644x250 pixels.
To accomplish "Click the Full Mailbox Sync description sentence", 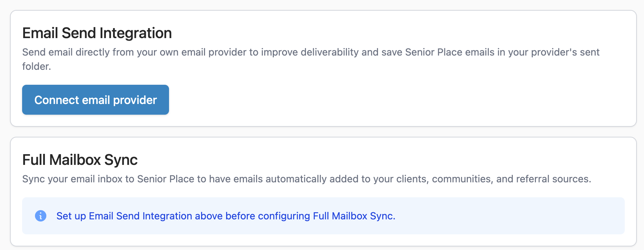I will point(307,179).
